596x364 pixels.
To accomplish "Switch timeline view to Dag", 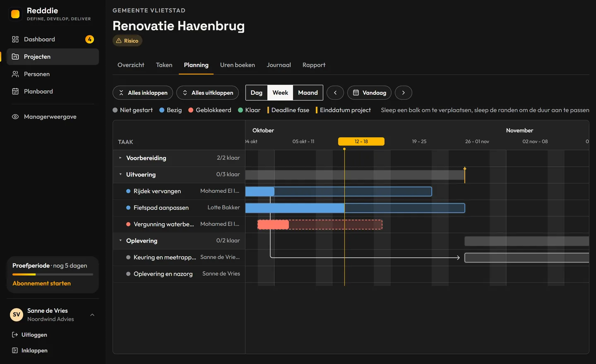I will [257, 93].
